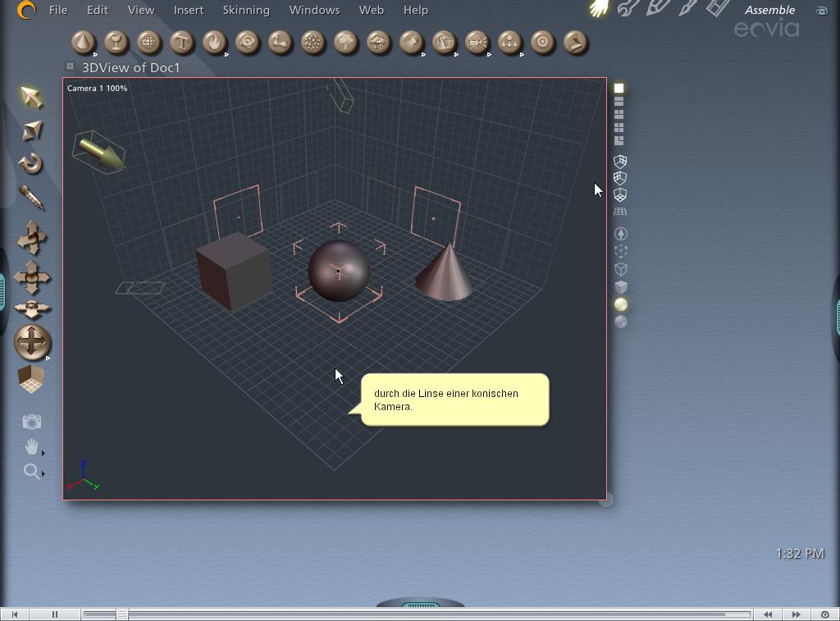
Task: Set smooth shaded sphere display mode
Action: point(621,305)
